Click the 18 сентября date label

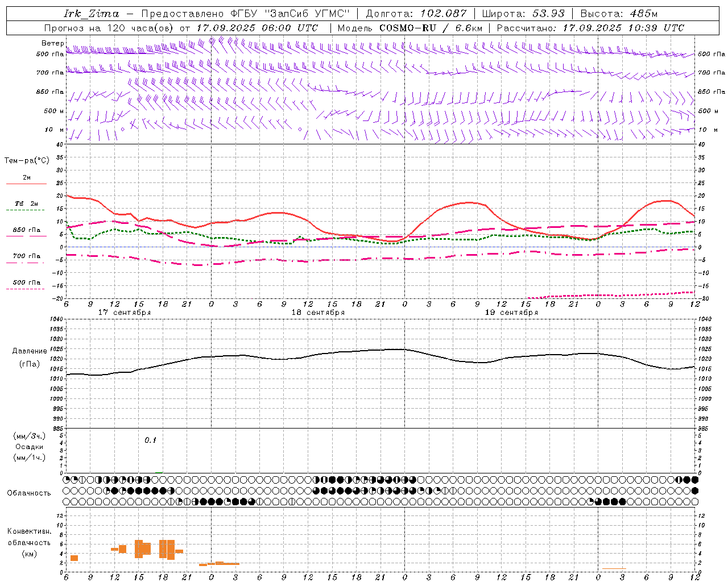[x=318, y=313]
